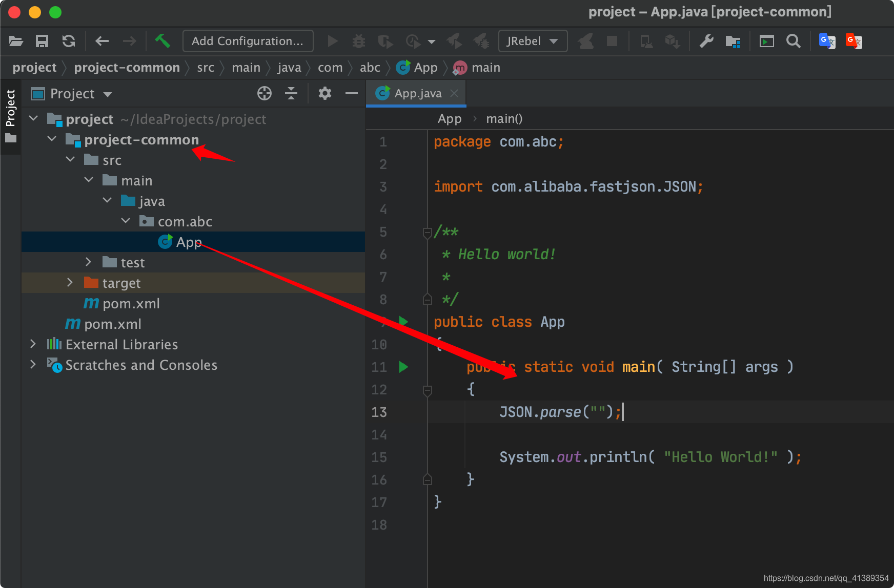
Task: Navigate forward with the right arrow
Action: [129, 41]
